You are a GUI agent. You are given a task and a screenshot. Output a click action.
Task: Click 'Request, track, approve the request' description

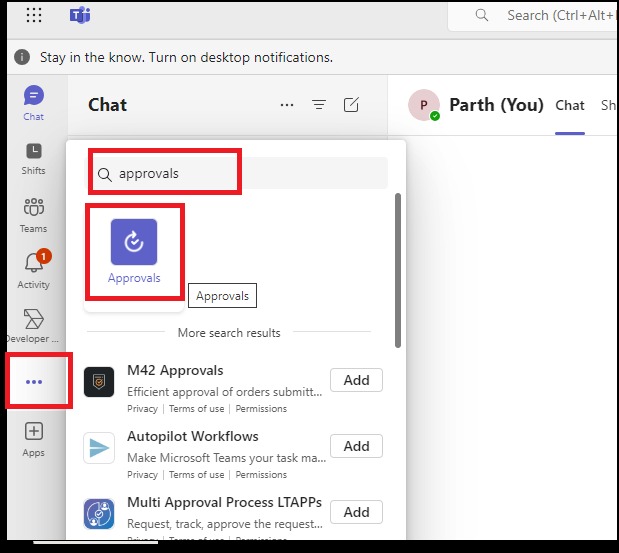pyautogui.click(x=225, y=524)
